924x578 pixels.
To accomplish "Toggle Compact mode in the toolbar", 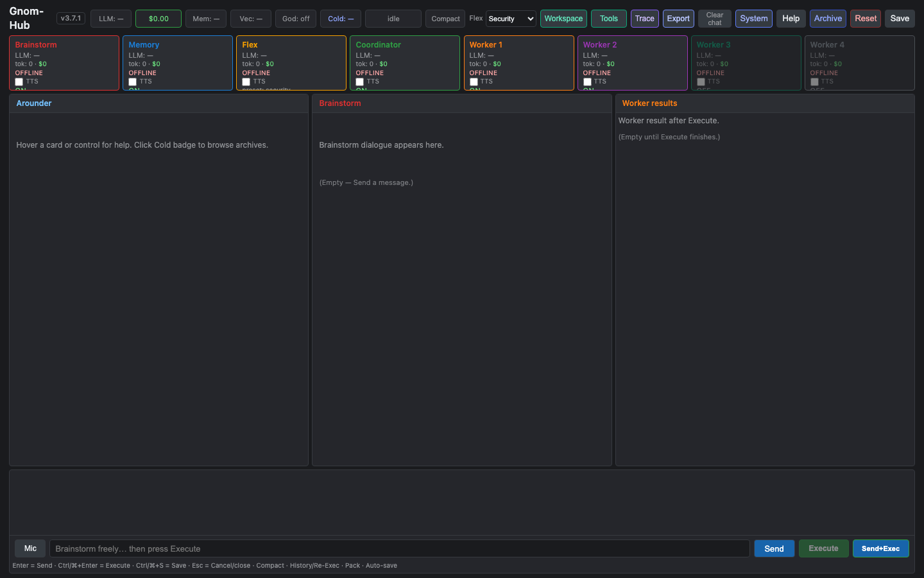I will point(445,19).
